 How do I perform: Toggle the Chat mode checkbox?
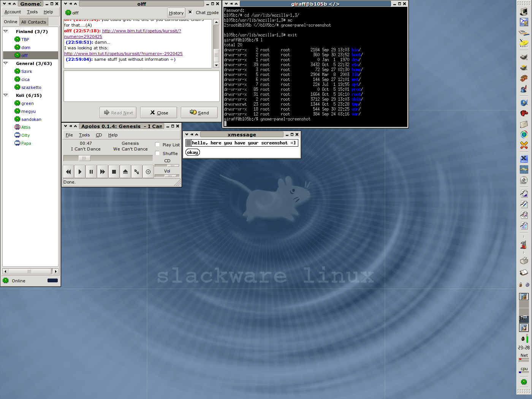[190, 13]
